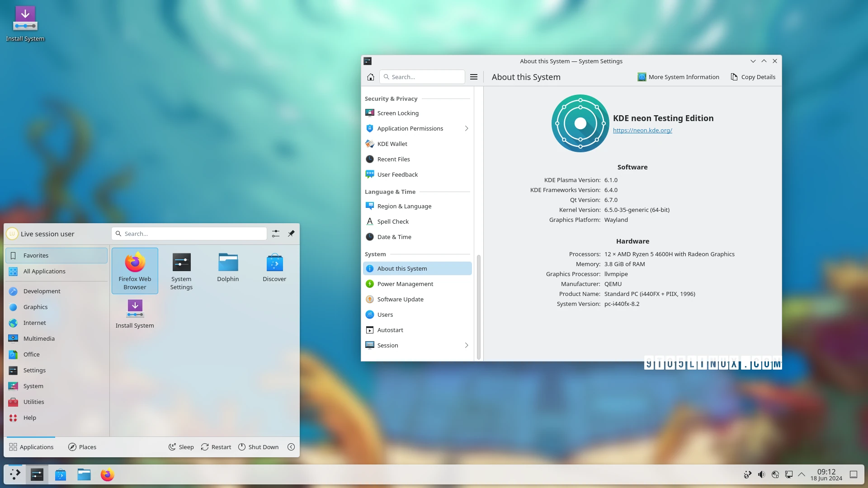Open Screen Locking settings

[397, 113]
